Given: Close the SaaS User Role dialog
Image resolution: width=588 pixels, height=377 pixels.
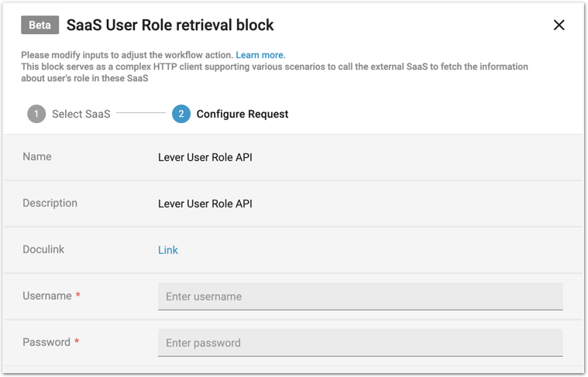Looking at the screenshot, I should (x=559, y=26).
